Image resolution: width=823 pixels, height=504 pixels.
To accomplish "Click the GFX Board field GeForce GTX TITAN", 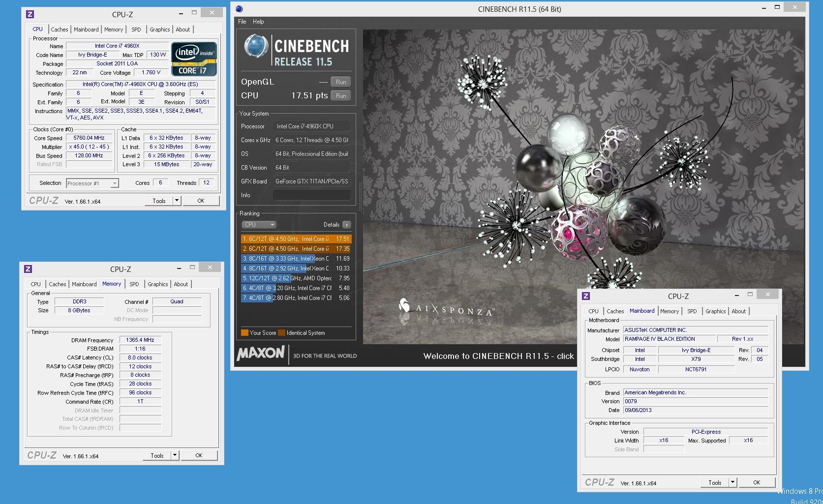I will click(312, 181).
